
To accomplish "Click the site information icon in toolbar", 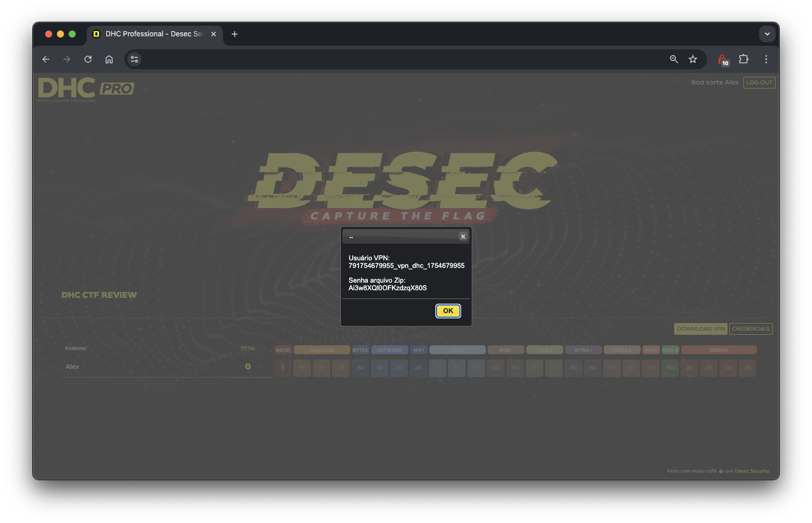I will [x=134, y=59].
